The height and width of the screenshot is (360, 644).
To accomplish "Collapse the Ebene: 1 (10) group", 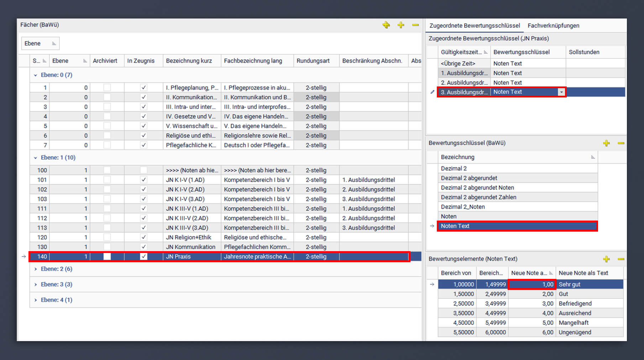I will point(35,158).
